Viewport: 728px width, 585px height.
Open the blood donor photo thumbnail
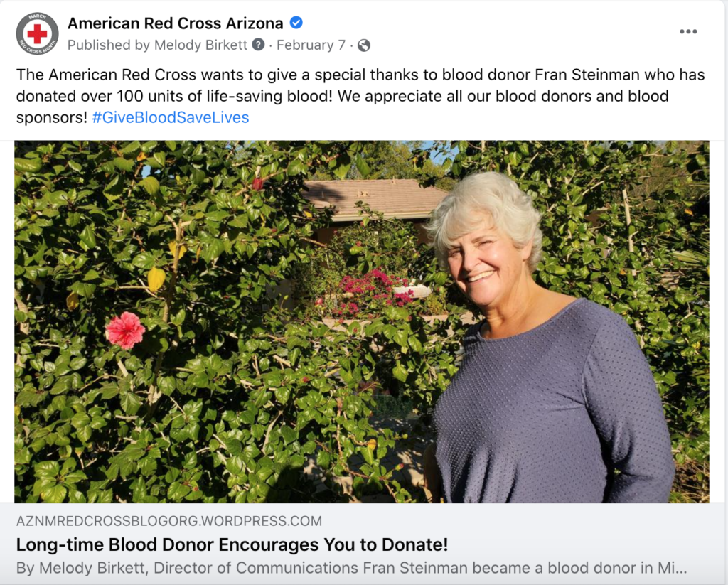362,321
